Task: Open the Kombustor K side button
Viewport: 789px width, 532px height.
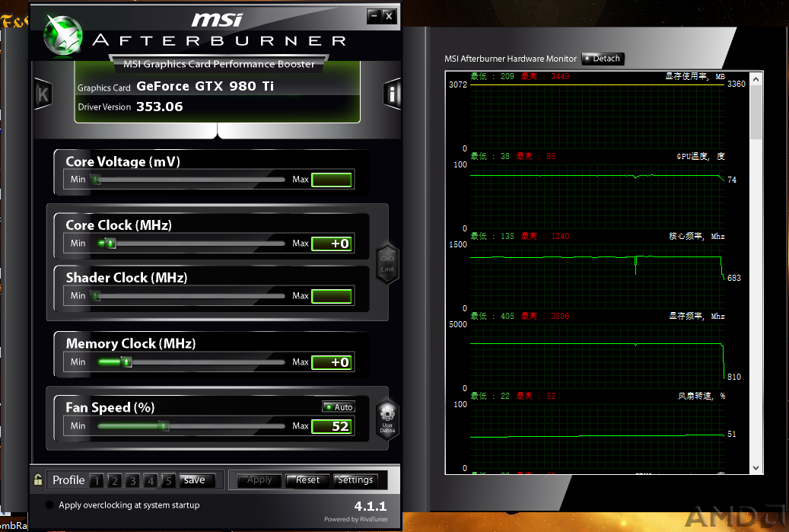Action: 43,94
